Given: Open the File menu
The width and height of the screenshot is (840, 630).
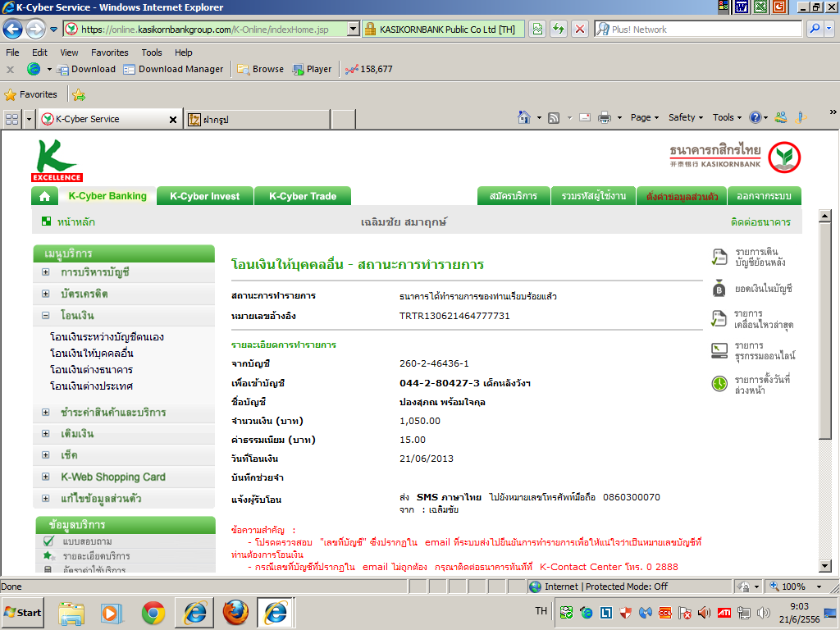Looking at the screenshot, I should 12,52.
